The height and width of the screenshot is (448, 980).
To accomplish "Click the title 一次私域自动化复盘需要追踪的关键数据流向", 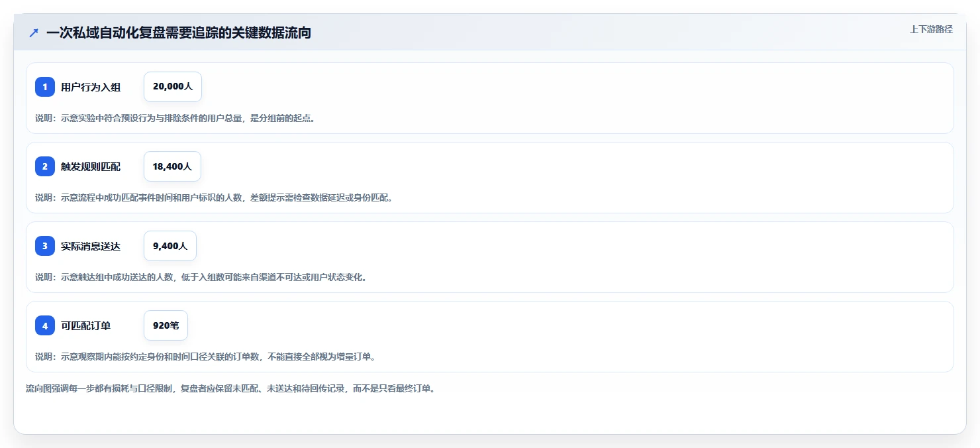I will tap(179, 32).
